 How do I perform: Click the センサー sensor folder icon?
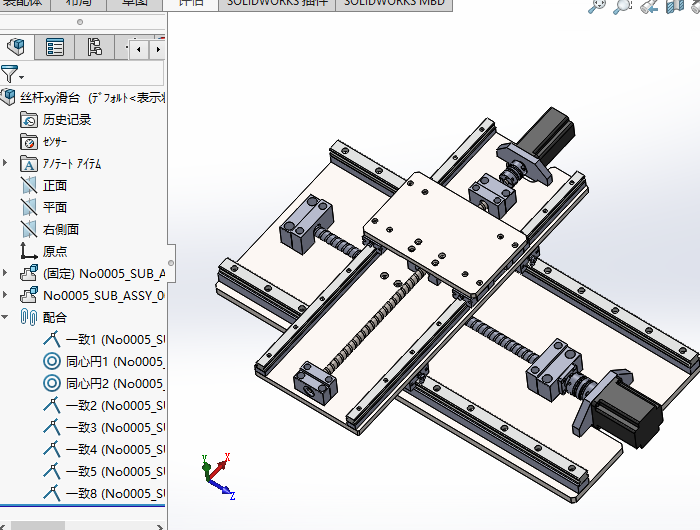pyautogui.click(x=29, y=142)
